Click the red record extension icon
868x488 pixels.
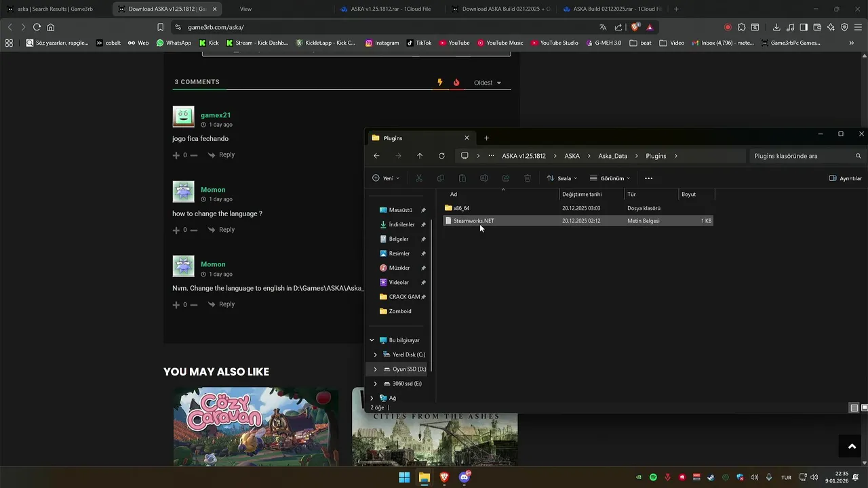coord(728,27)
